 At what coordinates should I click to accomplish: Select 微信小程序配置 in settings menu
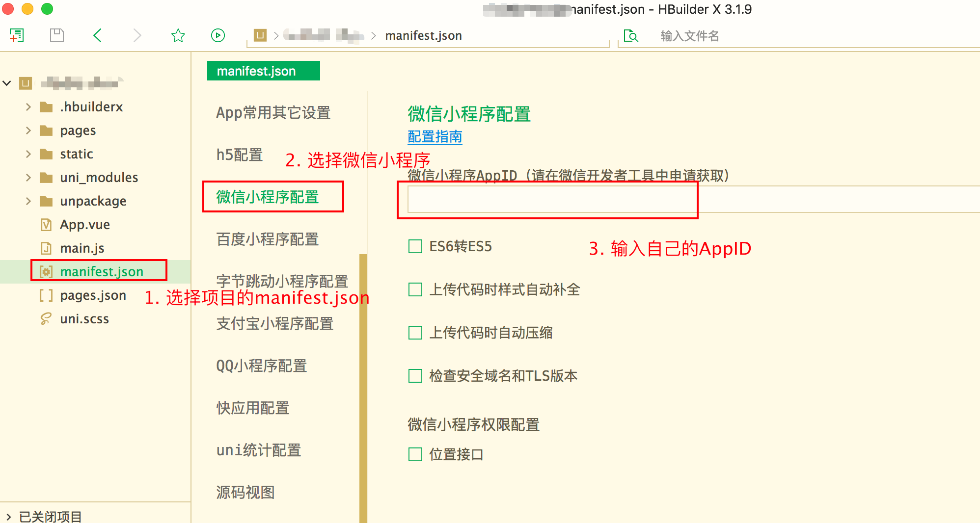[268, 197]
